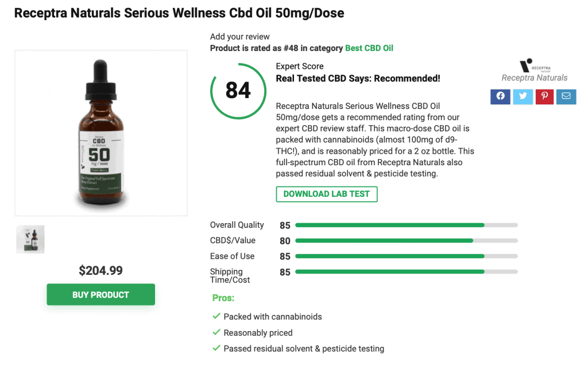Click the 'Add your review' link
588x366 pixels.
pyautogui.click(x=239, y=36)
